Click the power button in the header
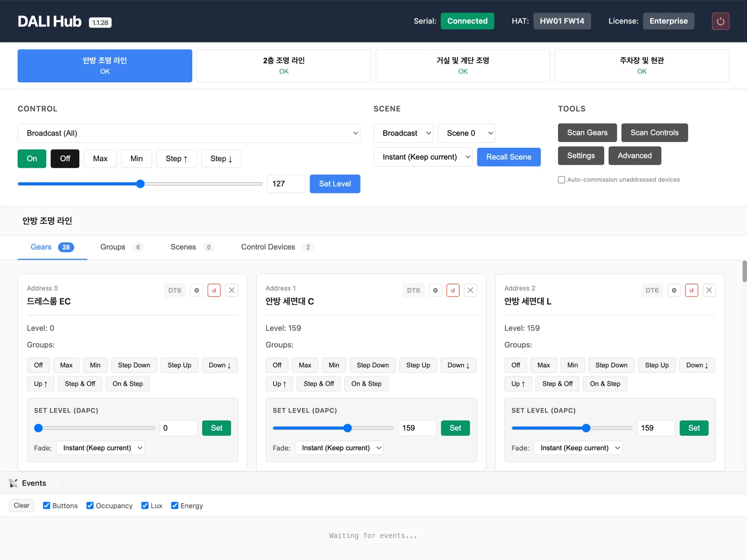747x560 pixels. pos(720,21)
